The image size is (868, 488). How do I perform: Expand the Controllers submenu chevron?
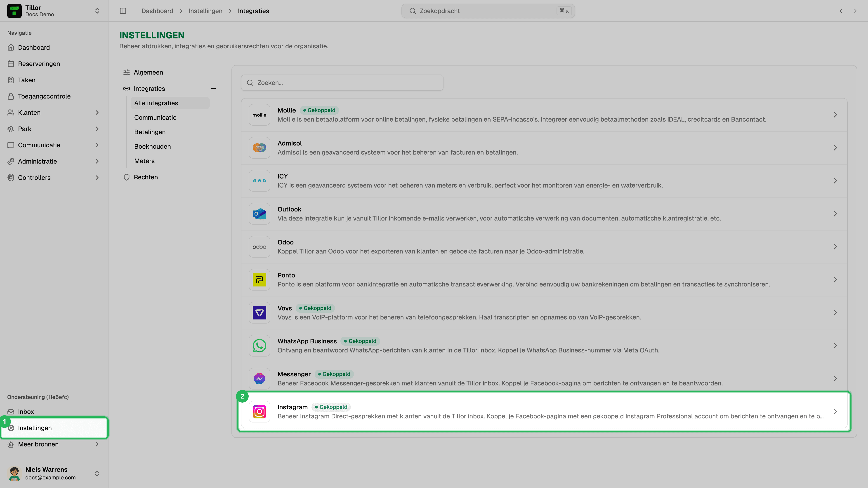point(97,178)
